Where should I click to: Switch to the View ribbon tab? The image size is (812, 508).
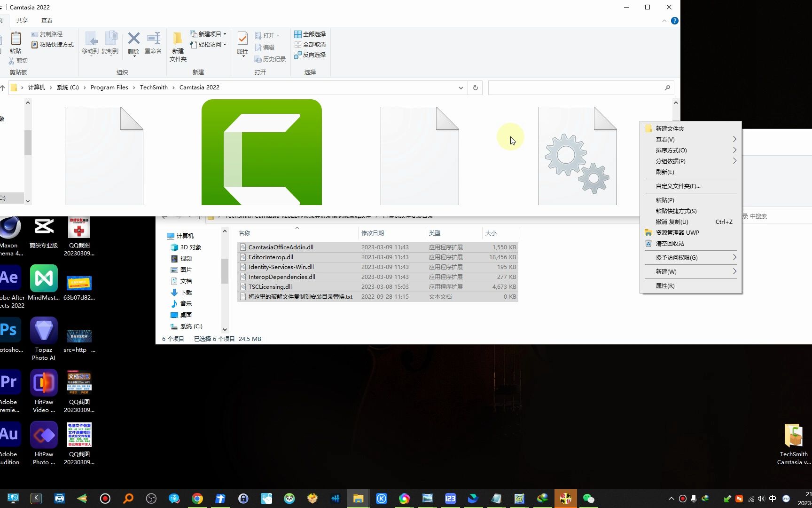(x=47, y=21)
